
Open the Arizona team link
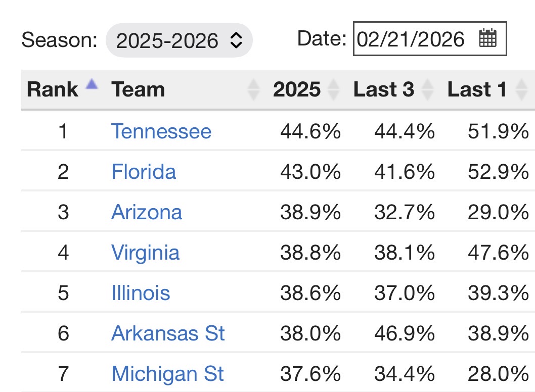coord(146,212)
